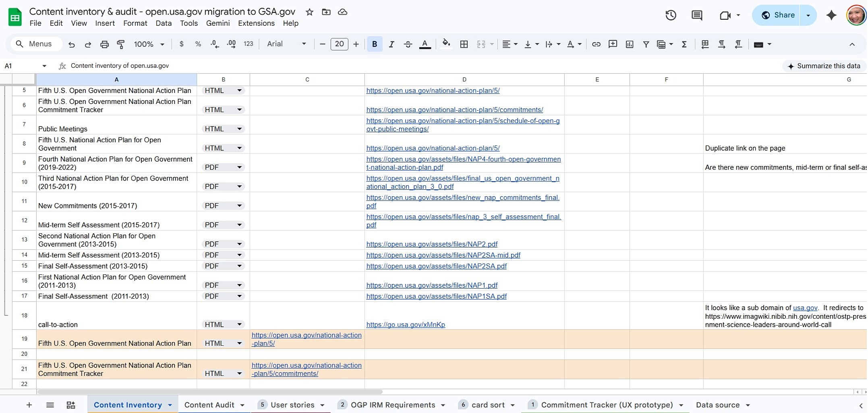This screenshot has width=868, height=413.
Task: Open the zoom 100% dropdown
Action: click(149, 44)
